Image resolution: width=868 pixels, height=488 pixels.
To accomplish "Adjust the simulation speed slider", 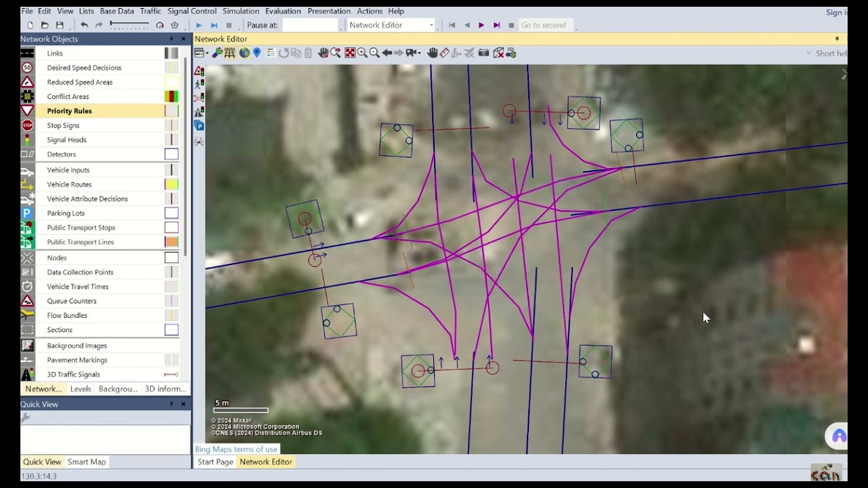I will coord(129,25).
